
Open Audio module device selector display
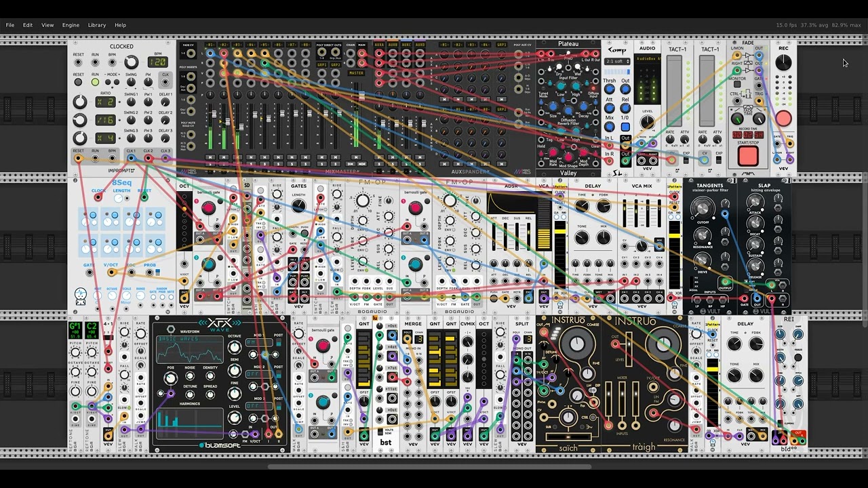point(648,59)
